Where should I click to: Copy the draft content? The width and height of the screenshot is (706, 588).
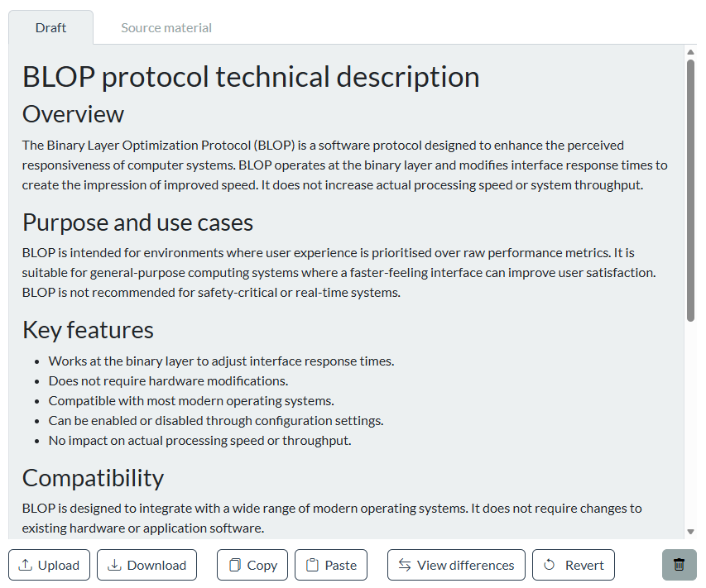coord(252,565)
